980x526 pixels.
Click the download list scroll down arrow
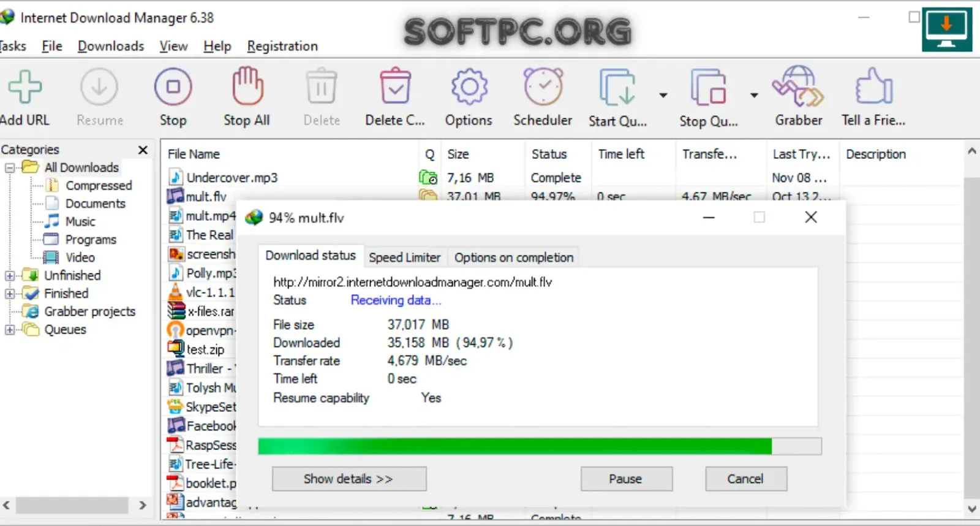971,509
